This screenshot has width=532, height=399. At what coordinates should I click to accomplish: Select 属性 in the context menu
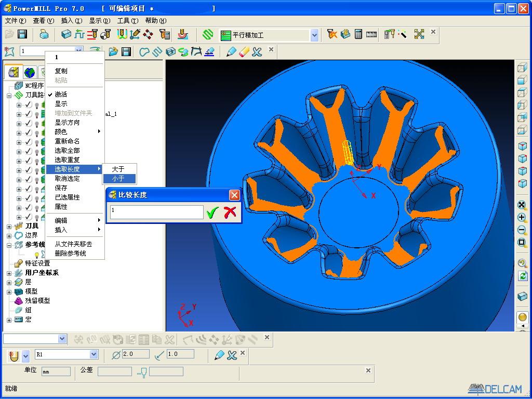pyautogui.click(x=75, y=207)
